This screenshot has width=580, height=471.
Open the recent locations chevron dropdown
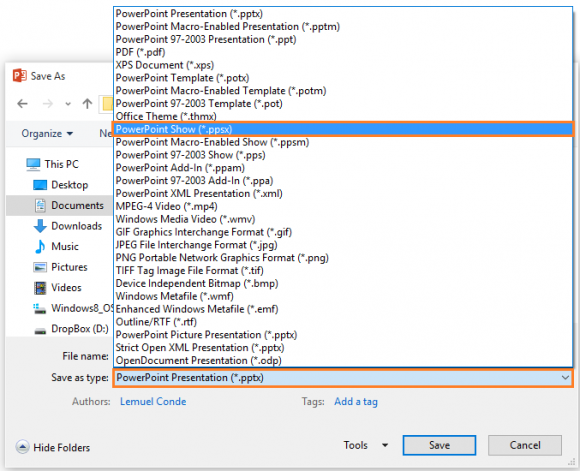[x=68, y=104]
